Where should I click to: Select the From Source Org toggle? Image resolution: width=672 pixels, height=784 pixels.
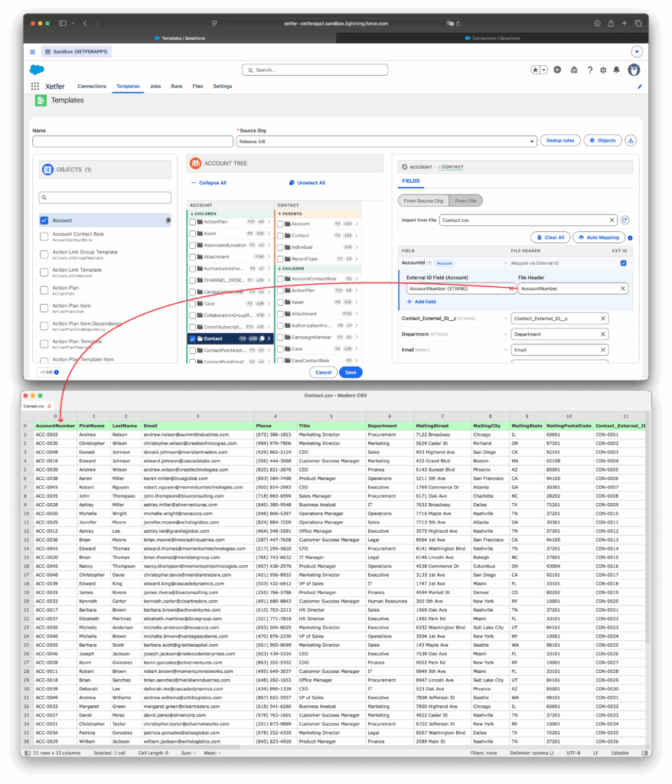423,201
